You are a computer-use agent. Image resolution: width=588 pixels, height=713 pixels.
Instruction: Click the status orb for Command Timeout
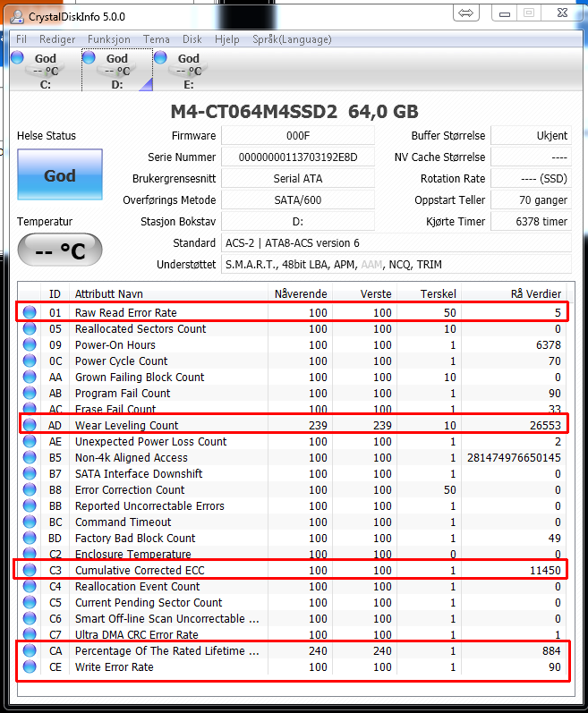click(x=30, y=522)
